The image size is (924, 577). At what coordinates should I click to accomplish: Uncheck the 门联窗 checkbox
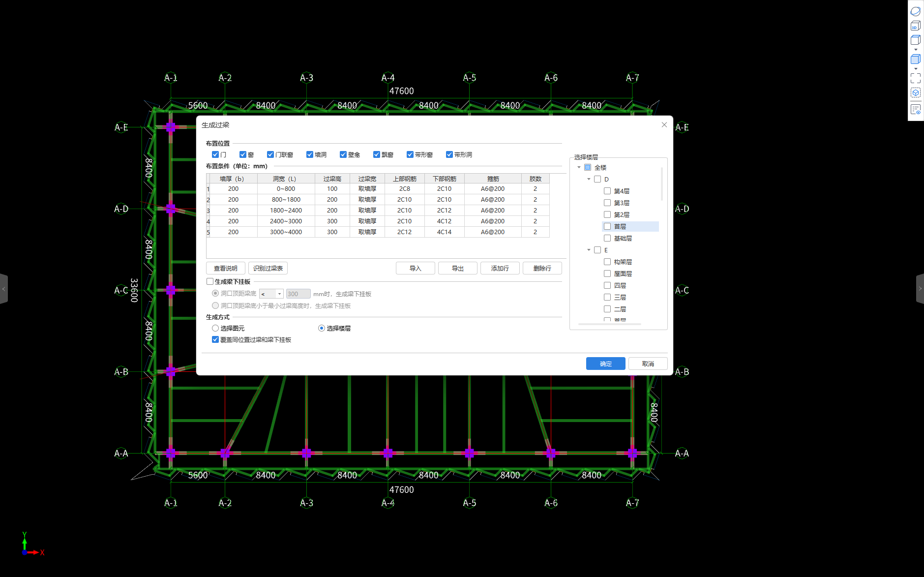(x=270, y=154)
